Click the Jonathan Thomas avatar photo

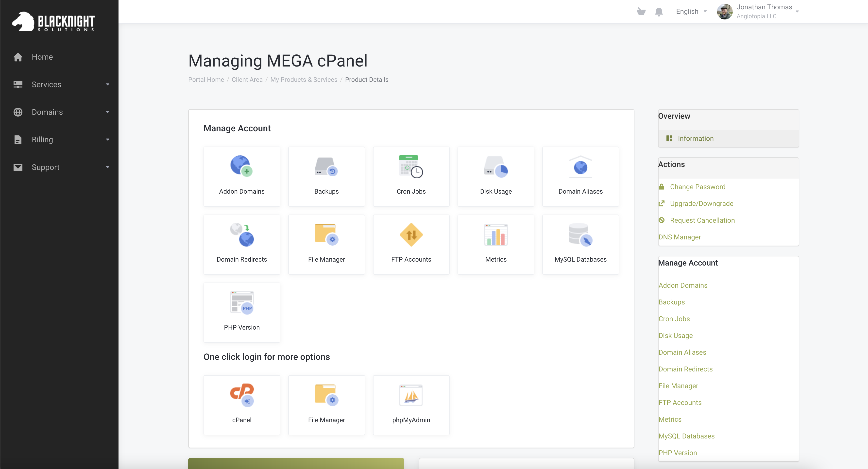pyautogui.click(x=724, y=12)
